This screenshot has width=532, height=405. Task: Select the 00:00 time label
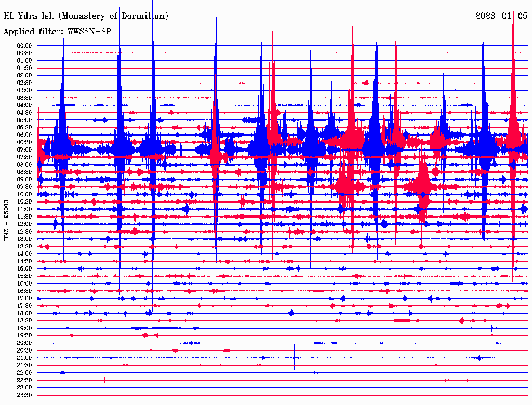[x=24, y=46]
